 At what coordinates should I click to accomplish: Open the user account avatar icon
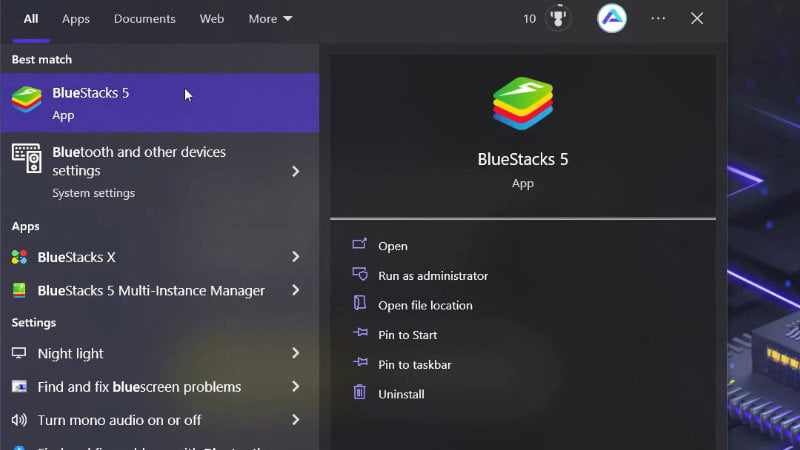tap(612, 18)
